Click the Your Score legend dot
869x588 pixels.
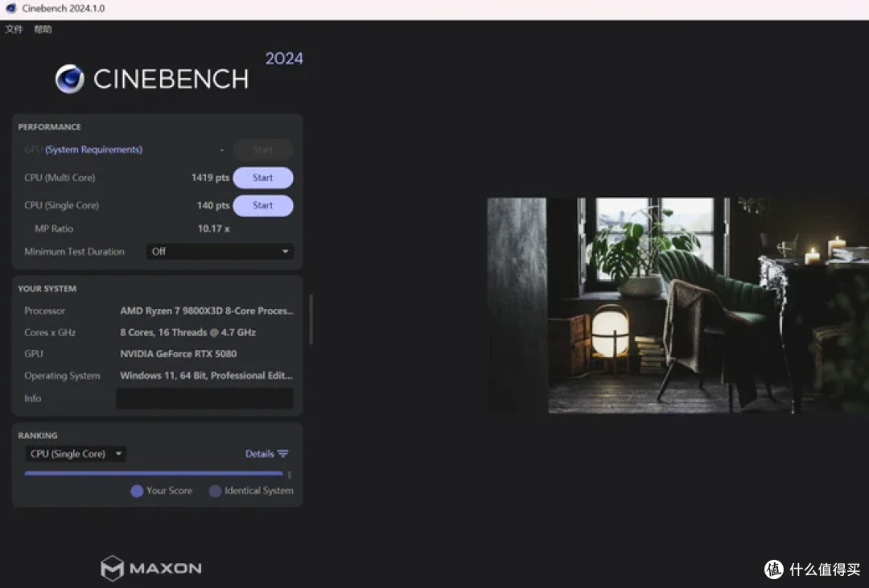(x=137, y=491)
